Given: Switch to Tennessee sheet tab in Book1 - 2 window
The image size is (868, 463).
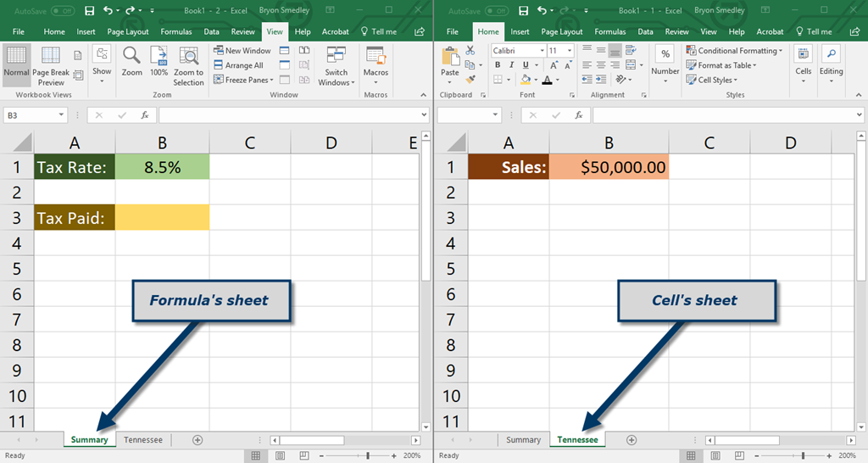Looking at the screenshot, I should 143,440.
